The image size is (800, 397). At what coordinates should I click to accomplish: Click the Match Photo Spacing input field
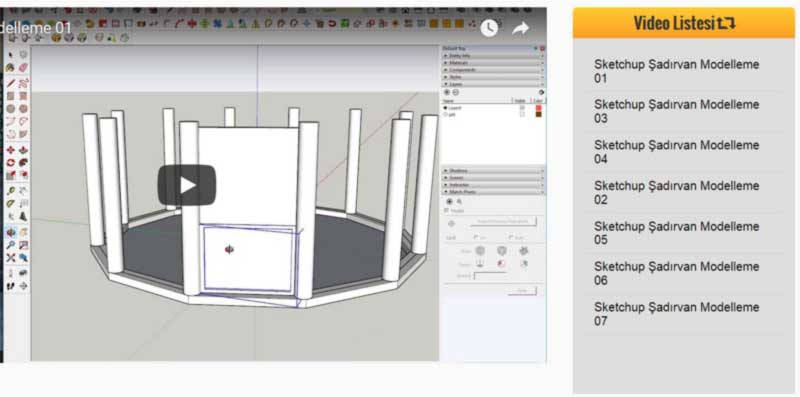pyautogui.click(x=490, y=276)
